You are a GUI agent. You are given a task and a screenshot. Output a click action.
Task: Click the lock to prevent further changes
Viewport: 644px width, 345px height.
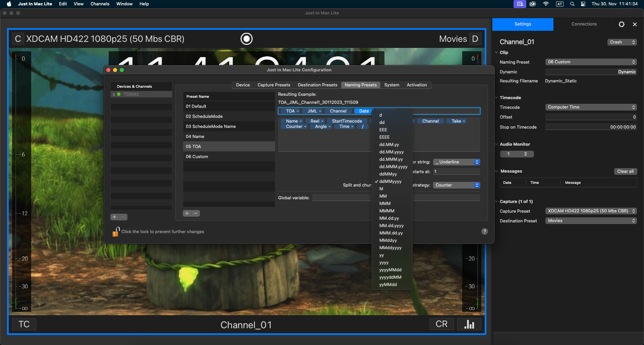coord(116,231)
